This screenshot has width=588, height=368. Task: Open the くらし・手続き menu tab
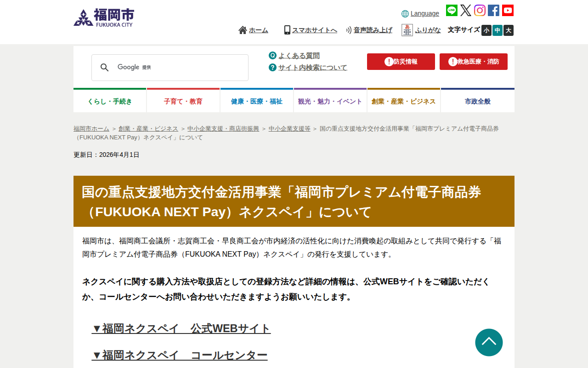(x=110, y=100)
